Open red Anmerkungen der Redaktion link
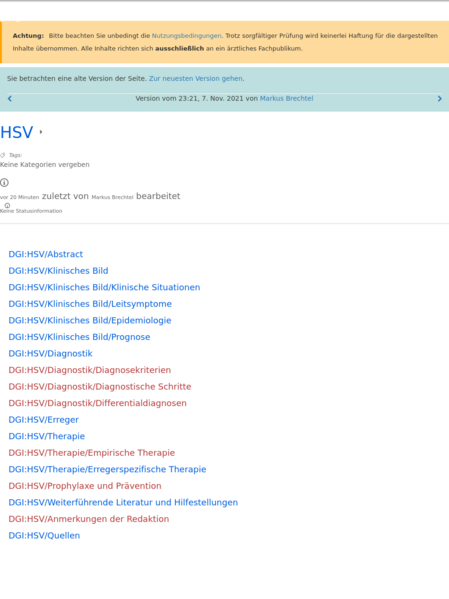The height and width of the screenshot is (599, 449). click(x=89, y=519)
